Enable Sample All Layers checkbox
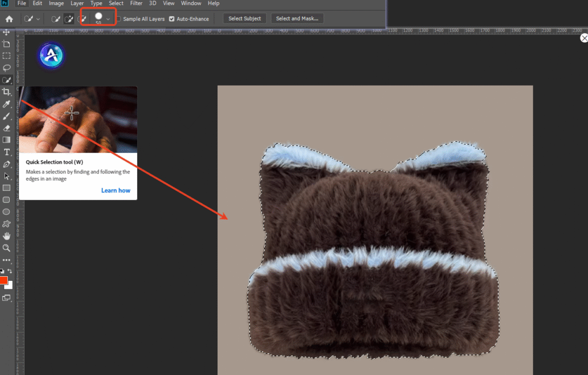This screenshot has width=588, height=375. [x=119, y=19]
